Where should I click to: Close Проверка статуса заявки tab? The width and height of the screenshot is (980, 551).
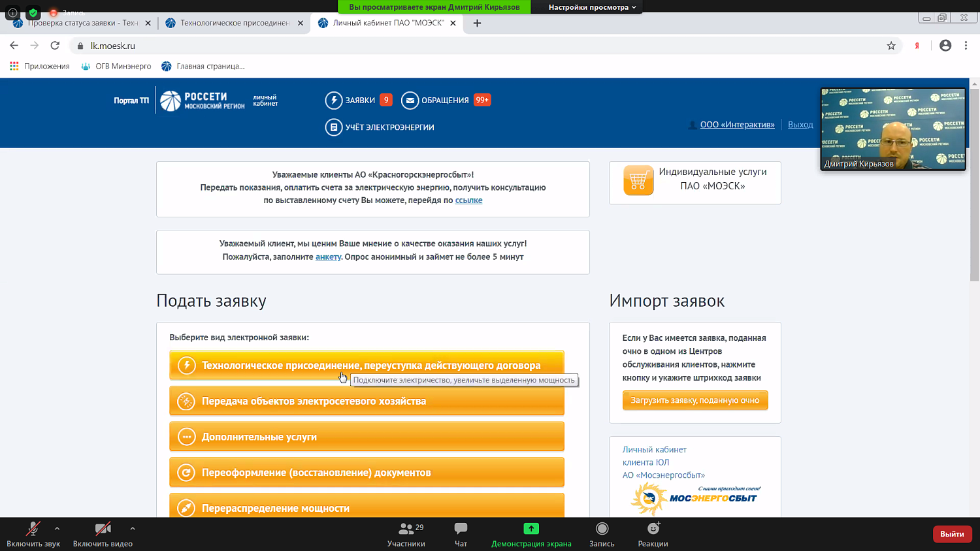(x=148, y=23)
